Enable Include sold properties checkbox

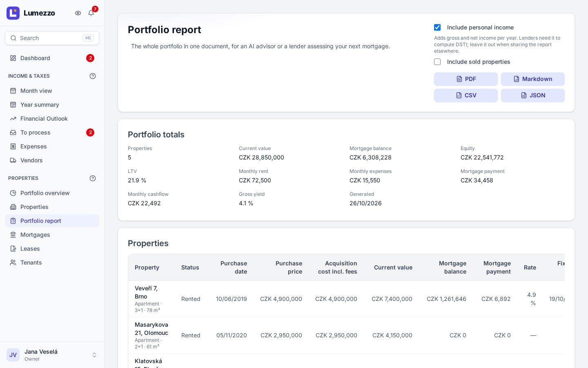[x=437, y=62]
